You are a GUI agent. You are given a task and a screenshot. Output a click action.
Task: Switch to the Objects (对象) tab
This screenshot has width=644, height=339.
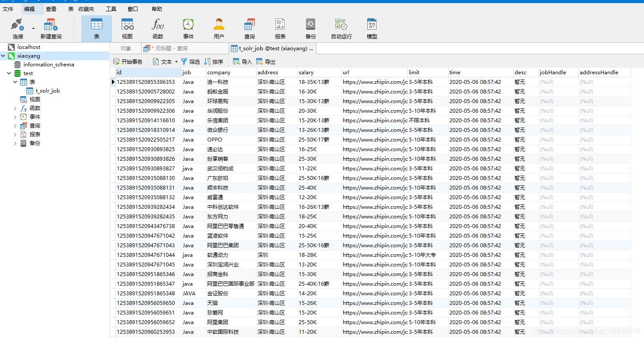pyautogui.click(x=126, y=48)
